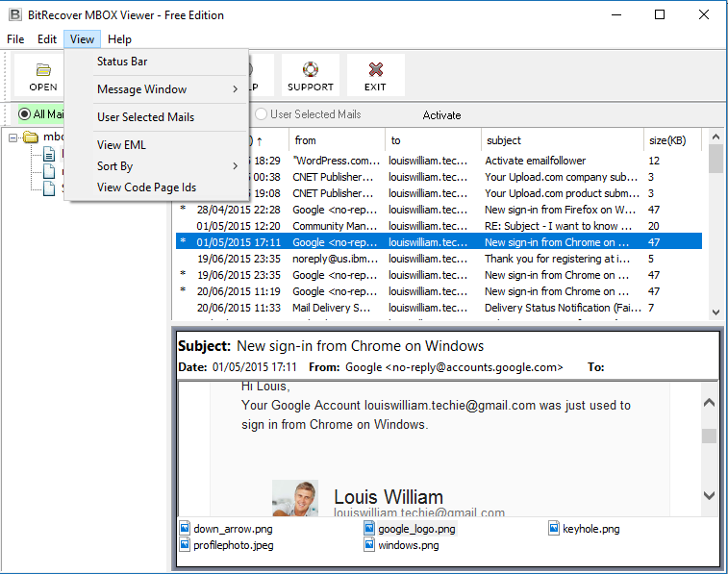Select the User Selected Mails radio button
The height and width of the screenshot is (574, 728).
(x=261, y=114)
